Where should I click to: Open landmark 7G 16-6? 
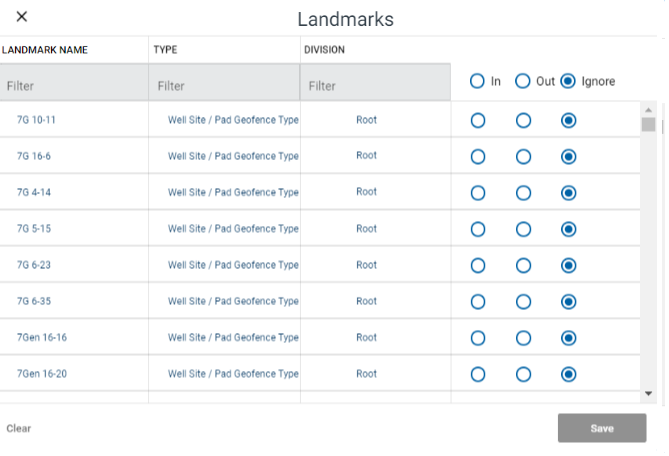point(34,156)
